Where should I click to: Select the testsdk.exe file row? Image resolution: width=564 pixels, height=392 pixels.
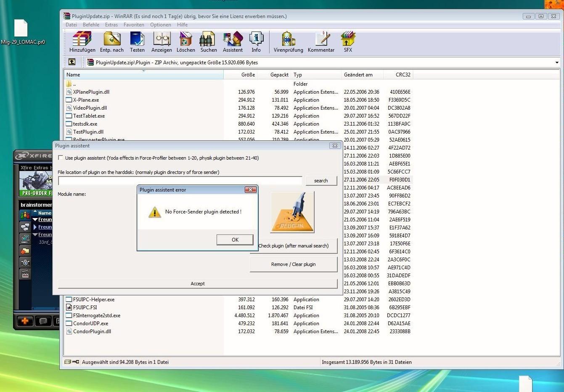tap(238, 124)
